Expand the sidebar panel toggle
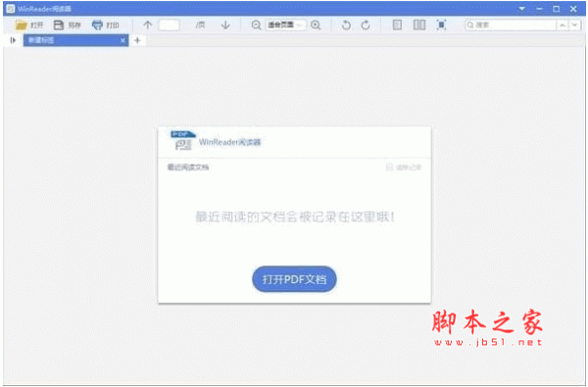The image size is (588, 387). pyautogui.click(x=13, y=40)
